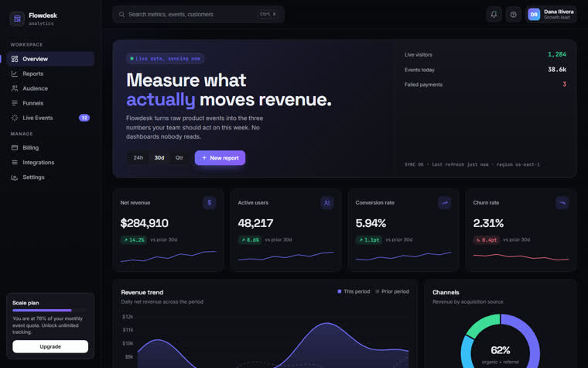Click the SYNC OK status line
This screenshot has height=368, width=588.
coord(472,164)
